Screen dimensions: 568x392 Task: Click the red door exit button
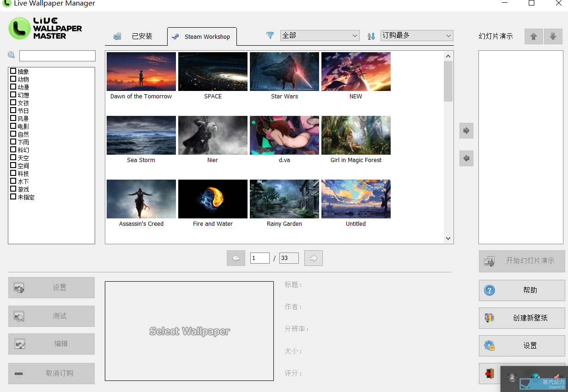(489, 374)
